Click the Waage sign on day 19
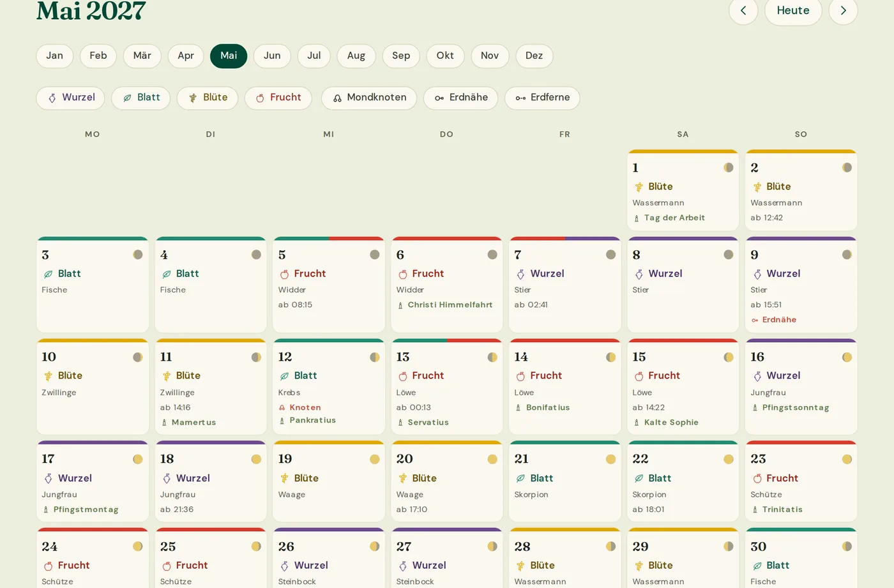Image resolution: width=894 pixels, height=588 pixels. tap(292, 495)
